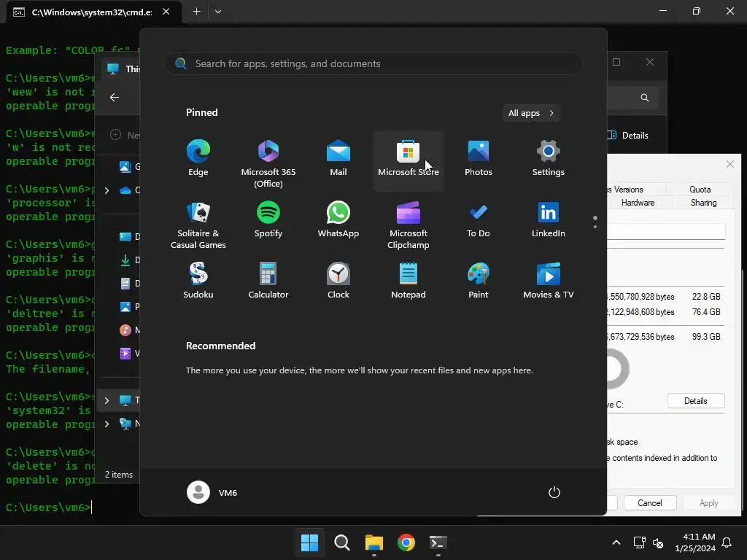Image resolution: width=747 pixels, height=560 pixels.
Task: Show All apps list
Action: pos(531,113)
